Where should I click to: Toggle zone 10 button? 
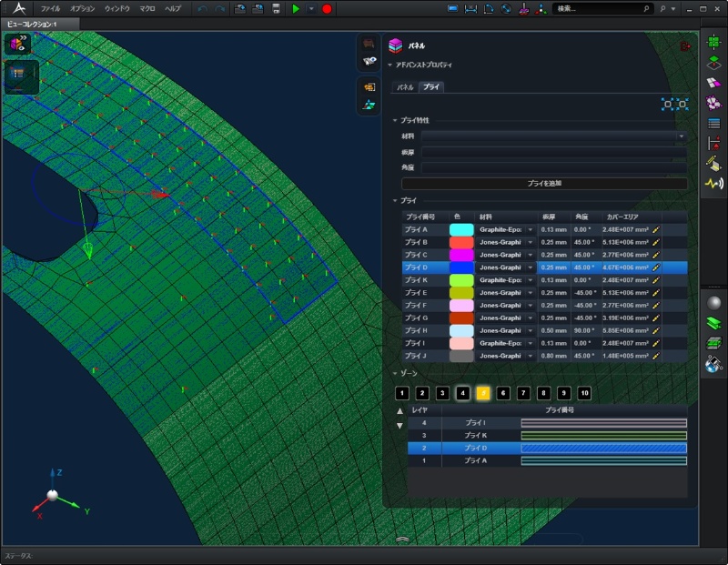583,393
